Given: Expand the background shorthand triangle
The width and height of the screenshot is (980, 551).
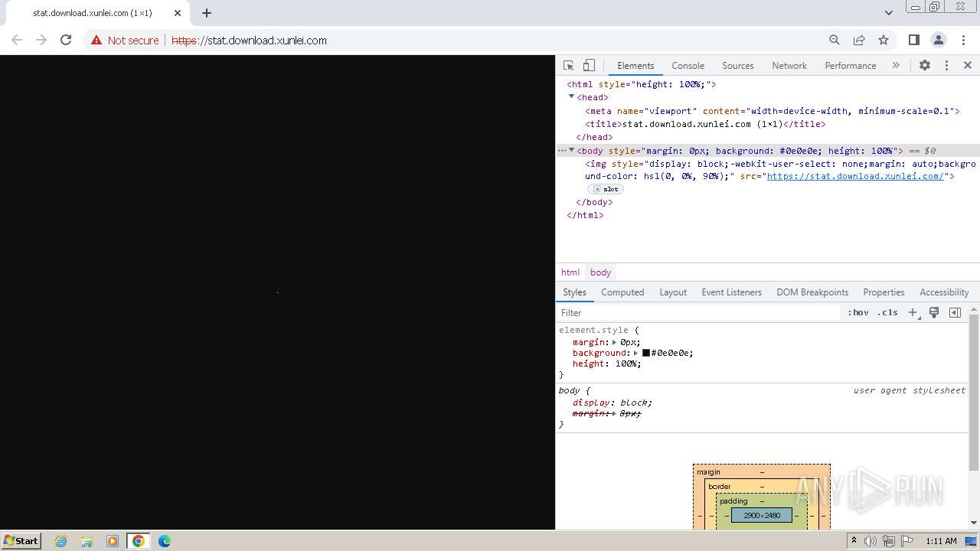Looking at the screenshot, I should pyautogui.click(x=635, y=353).
